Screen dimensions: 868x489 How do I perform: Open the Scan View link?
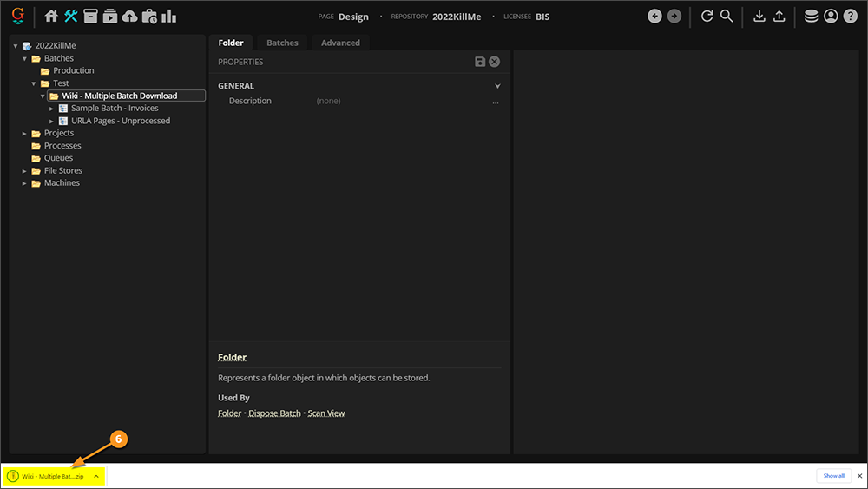(326, 413)
